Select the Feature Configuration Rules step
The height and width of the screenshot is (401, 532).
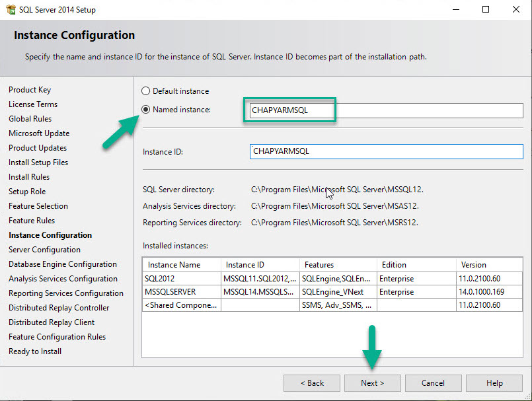[57, 337]
